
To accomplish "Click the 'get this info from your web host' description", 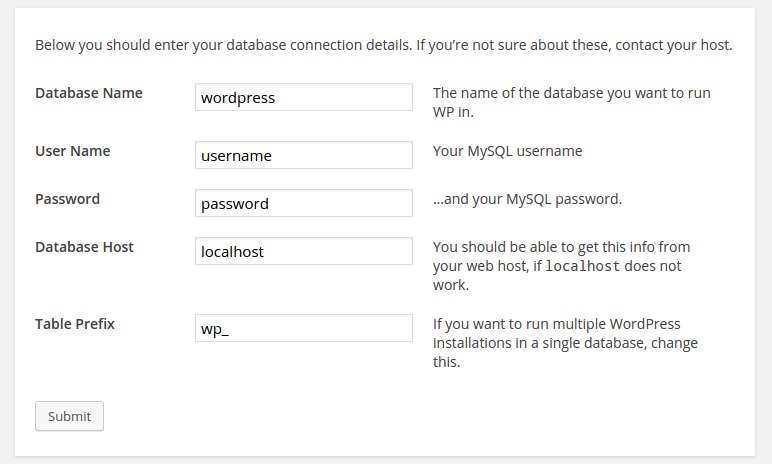I will pos(561,266).
